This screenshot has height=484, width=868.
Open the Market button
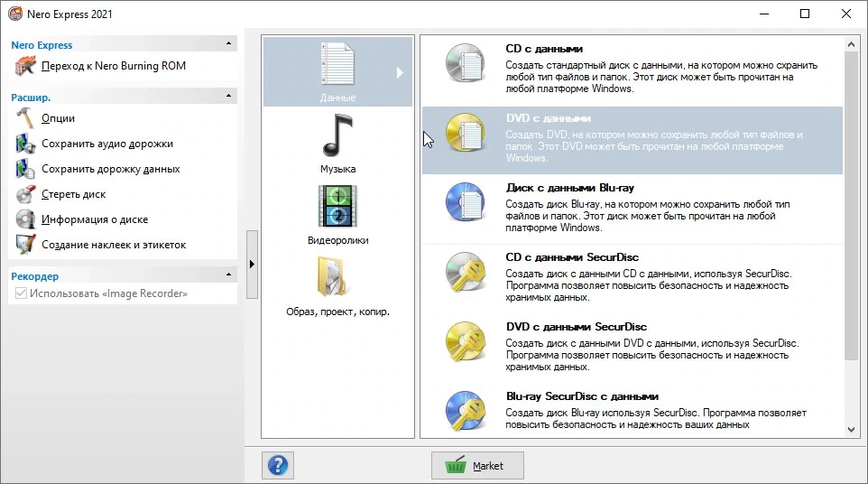coord(477,466)
